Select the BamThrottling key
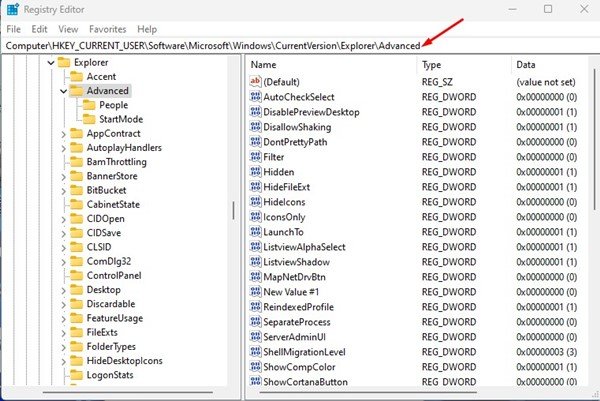Viewport: 600px width, 401px height. coord(116,162)
